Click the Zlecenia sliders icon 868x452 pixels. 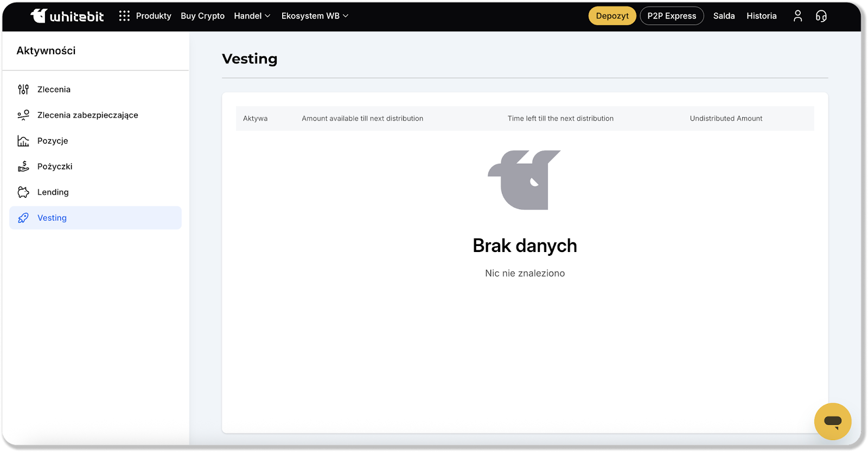click(x=23, y=89)
